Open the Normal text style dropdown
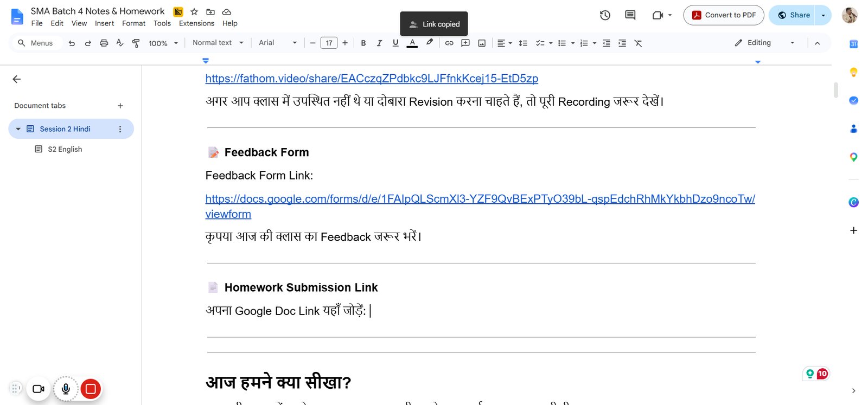 218,43
